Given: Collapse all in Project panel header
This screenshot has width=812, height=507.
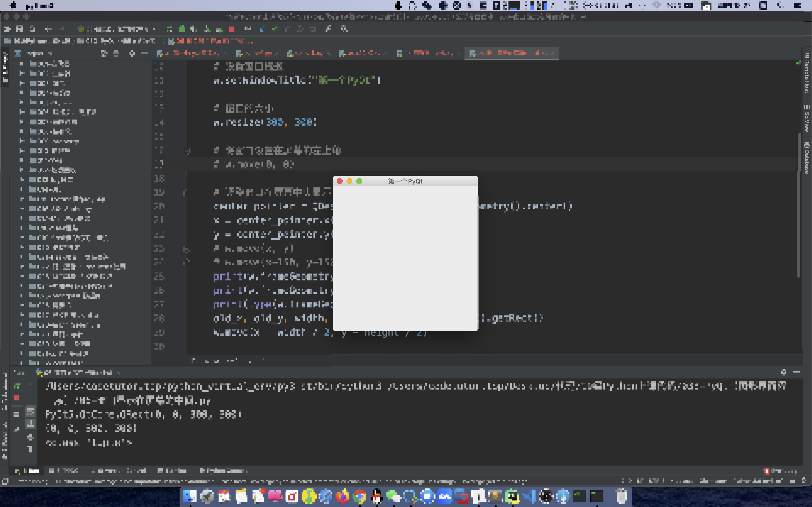Looking at the screenshot, I should tap(116, 53).
